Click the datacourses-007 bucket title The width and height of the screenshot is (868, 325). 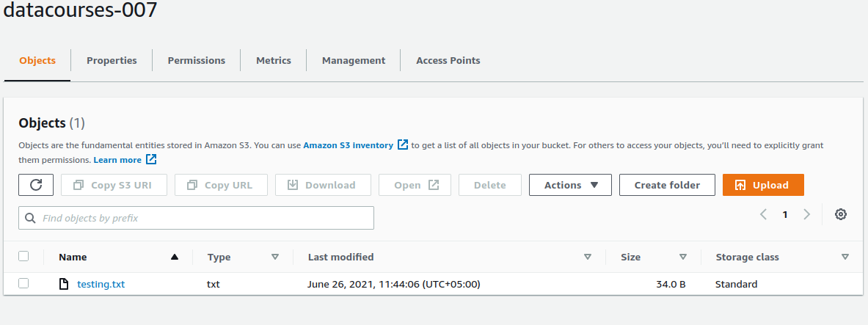pyautogui.click(x=81, y=9)
